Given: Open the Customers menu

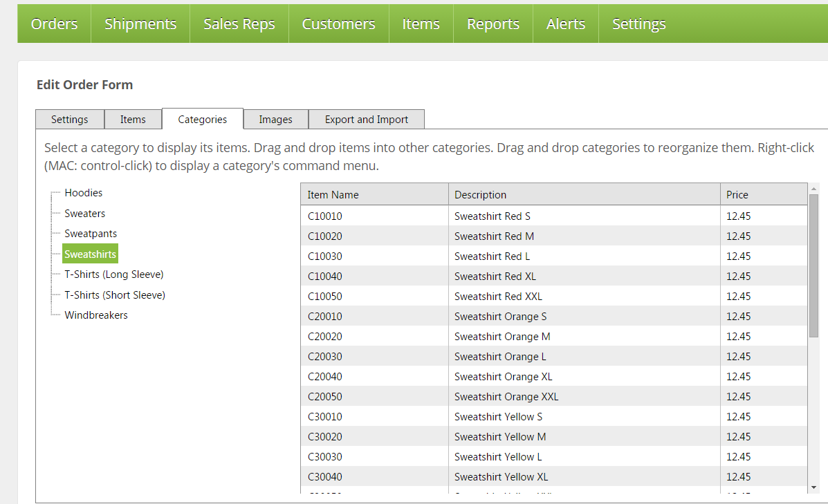Looking at the screenshot, I should pyautogui.click(x=338, y=24).
